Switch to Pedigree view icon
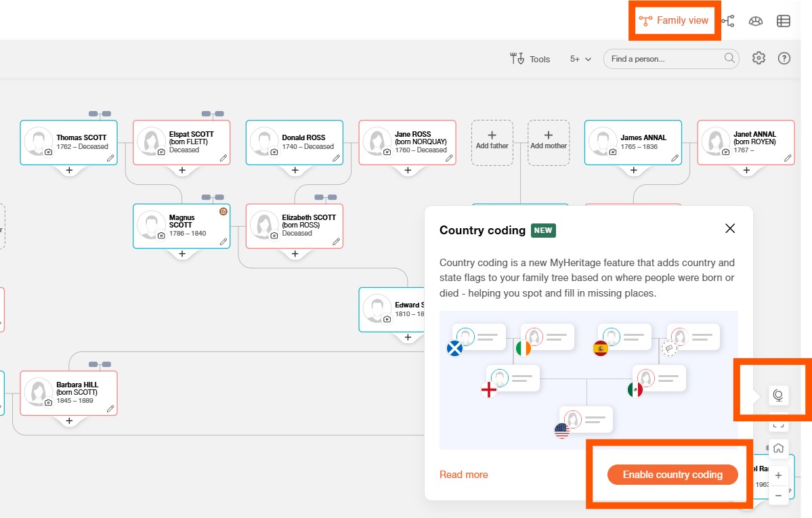Image resolution: width=812 pixels, height=518 pixels. (x=728, y=21)
